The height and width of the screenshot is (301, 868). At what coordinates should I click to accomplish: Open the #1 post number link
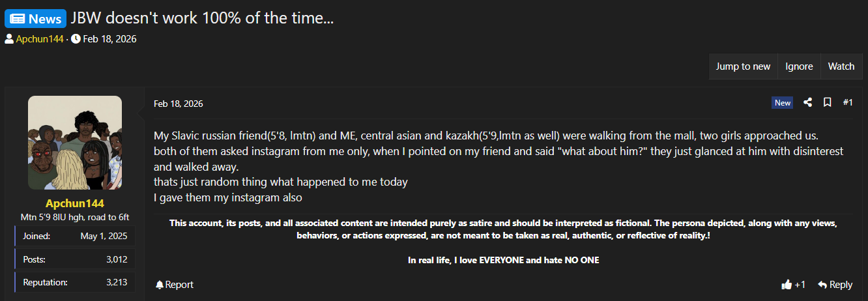(x=848, y=102)
